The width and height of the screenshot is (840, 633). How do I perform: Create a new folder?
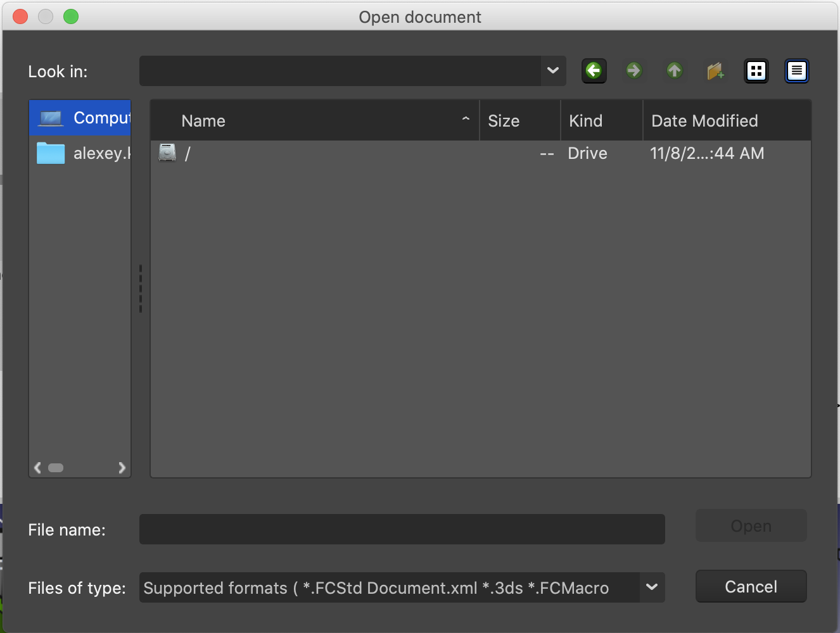(x=715, y=71)
